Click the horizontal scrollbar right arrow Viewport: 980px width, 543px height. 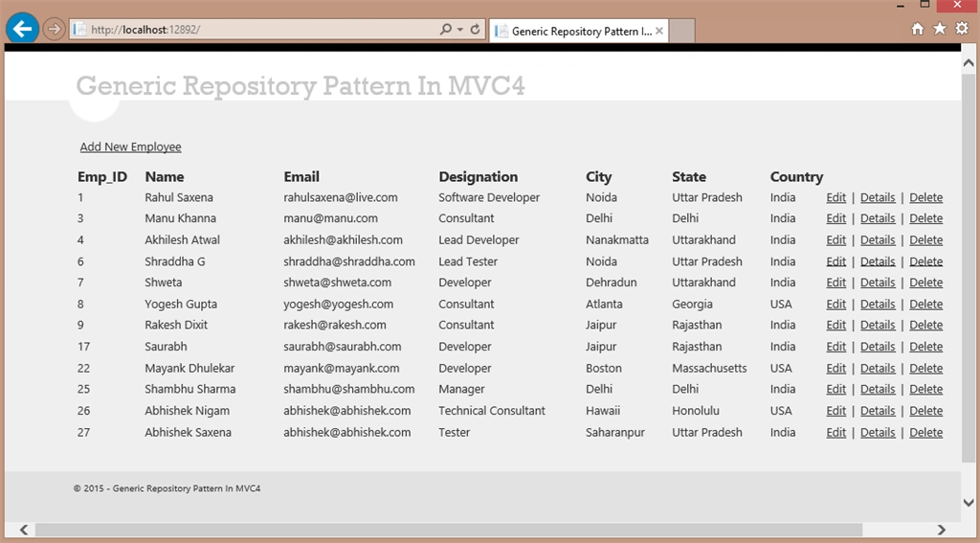pyautogui.click(x=942, y=530)
